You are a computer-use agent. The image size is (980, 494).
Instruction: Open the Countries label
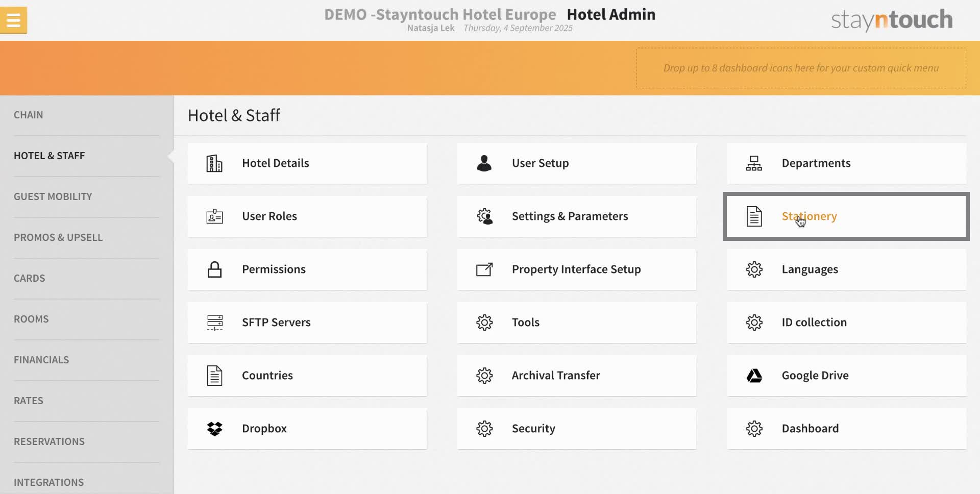tap(267, 376)
